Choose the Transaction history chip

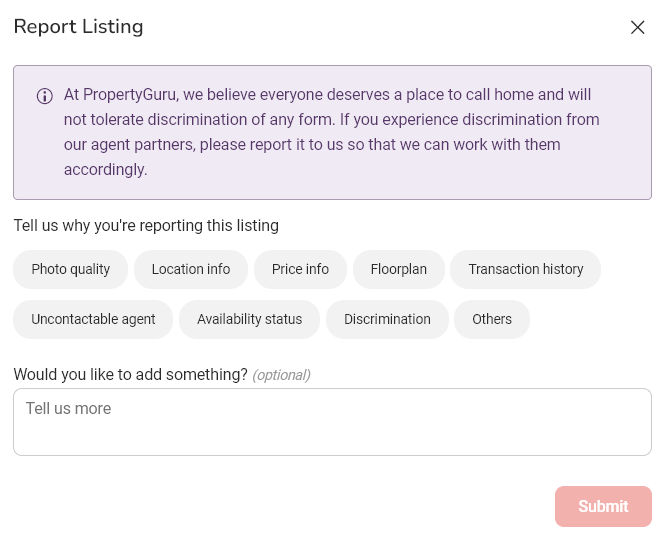(525, 269)
